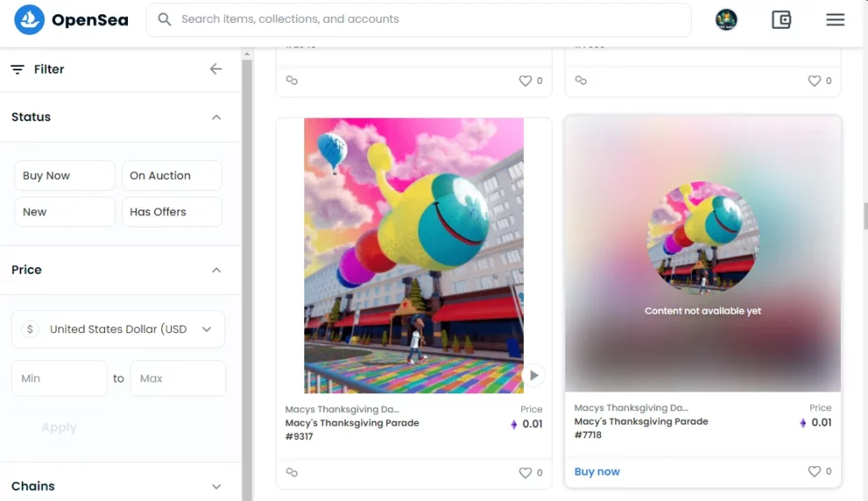Viewport: 868px width, 501px height.
Task: Collapse the Status section
Action: [x=216, y=117]
